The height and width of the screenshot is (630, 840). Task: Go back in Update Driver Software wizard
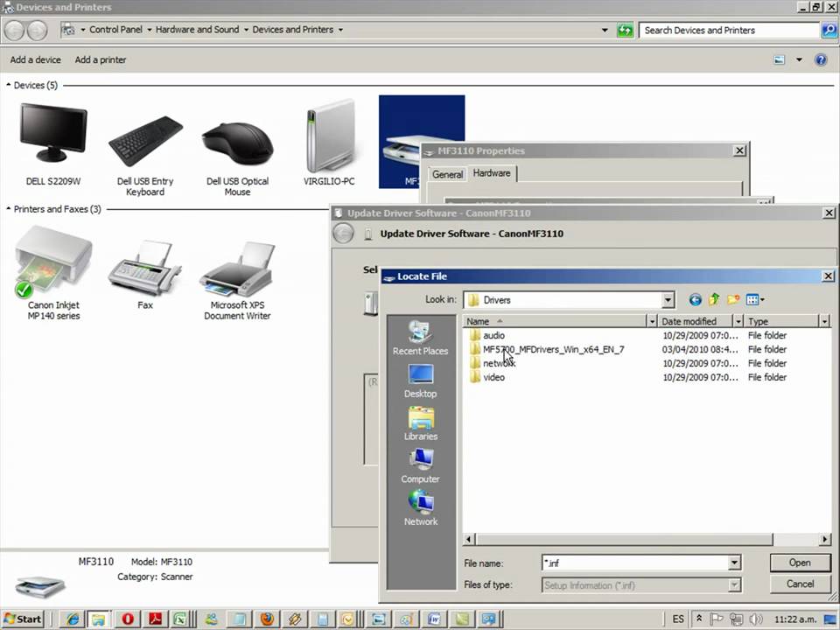[x=343, y=234]
